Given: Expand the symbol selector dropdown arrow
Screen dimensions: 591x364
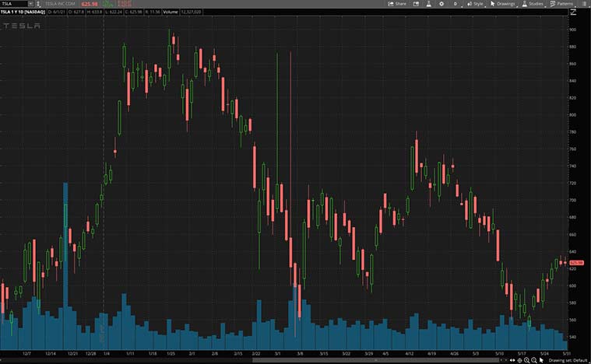Looking at the screenshot, I should coord(30,4).
